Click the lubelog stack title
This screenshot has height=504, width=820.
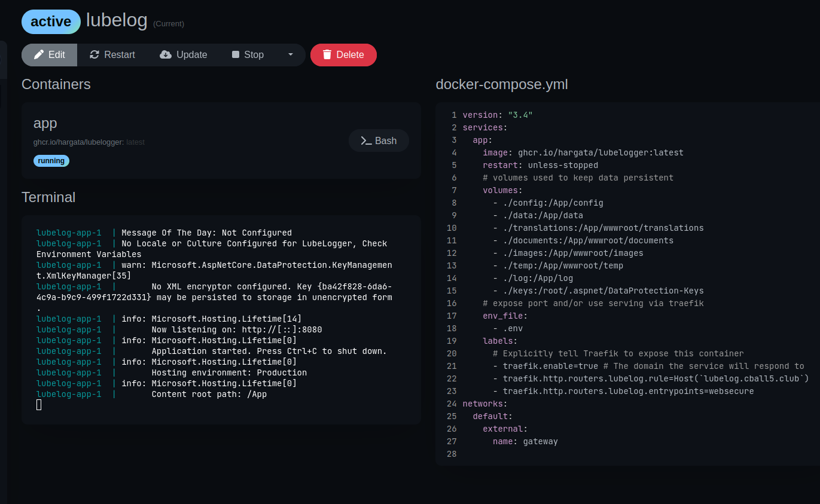pyautogui.click(x=117, y=20)
